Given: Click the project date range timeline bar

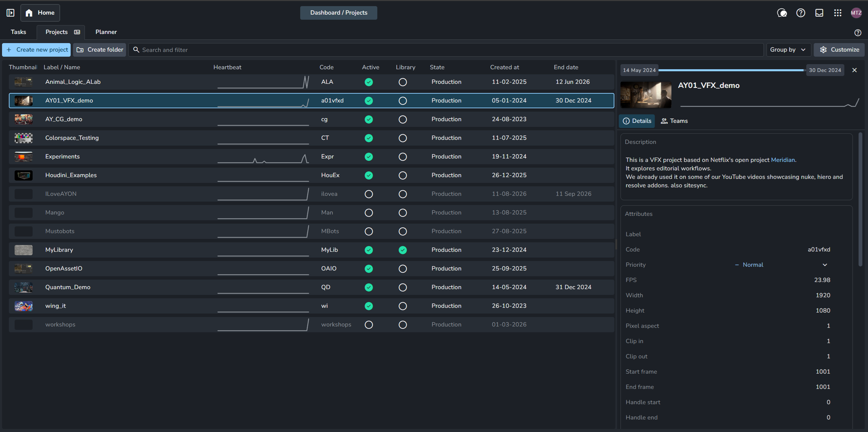Looking at the screenshot, I should [x=732, y=70].
